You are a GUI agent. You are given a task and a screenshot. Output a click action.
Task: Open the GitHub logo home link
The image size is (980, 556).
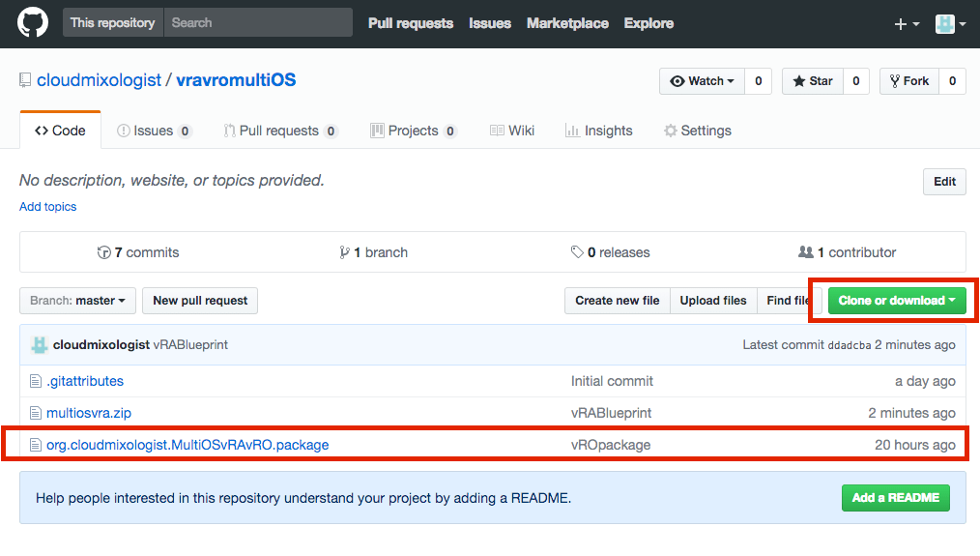(x=33, y=22)
